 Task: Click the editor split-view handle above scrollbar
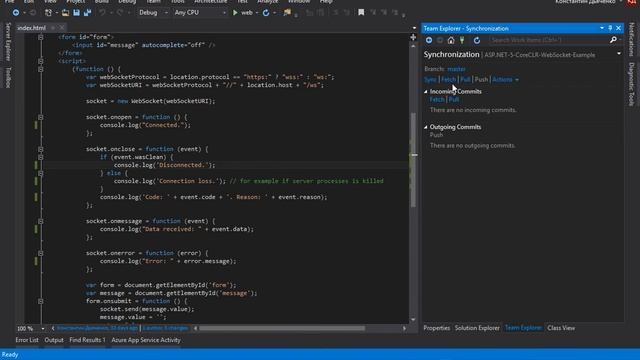click(x=413, y=37)
